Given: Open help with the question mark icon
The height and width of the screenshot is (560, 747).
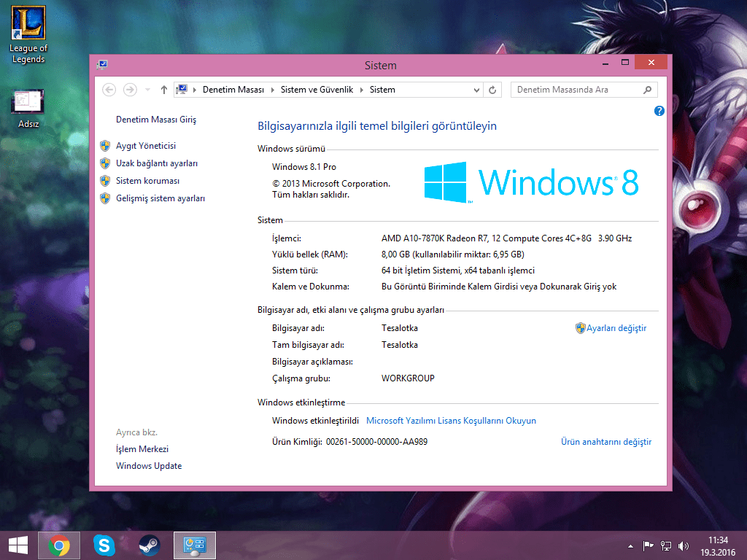Looking at the screenshot, I should (x=659, y=111).
